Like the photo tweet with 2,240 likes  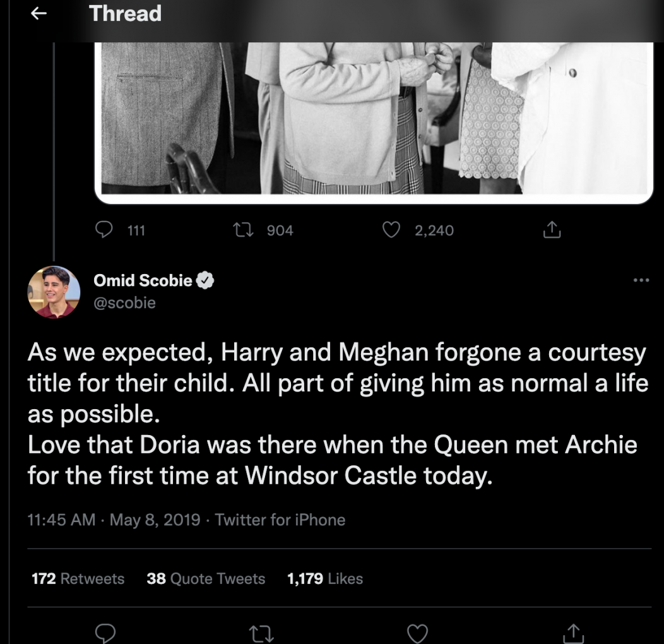click(392, 230)
